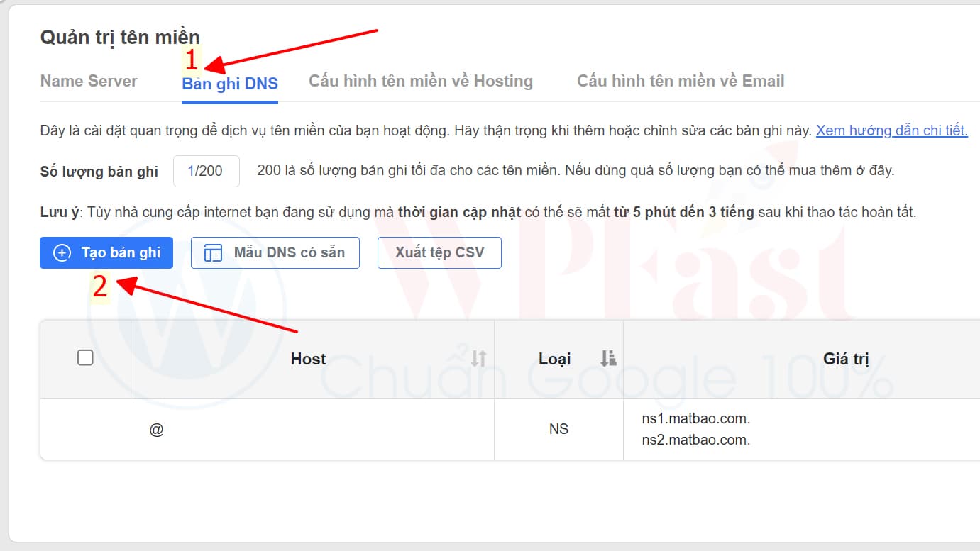Screen dimensions: 980x551
Task: Click the Giá trị column header
Action: click(x=846, y=359)
